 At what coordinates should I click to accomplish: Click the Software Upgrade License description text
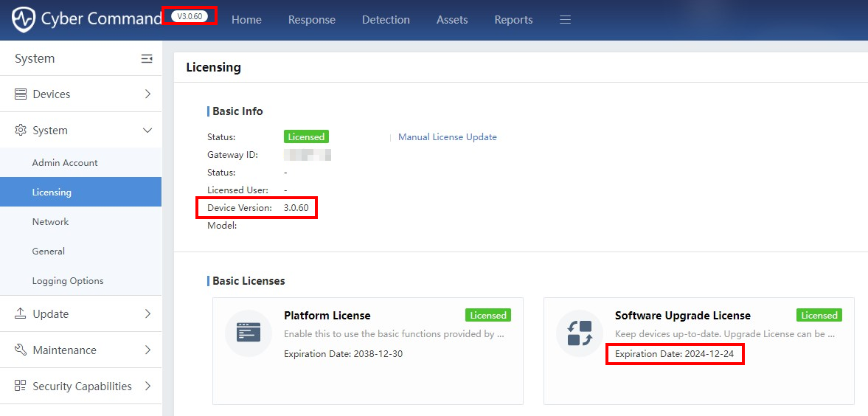coord(725,335)
